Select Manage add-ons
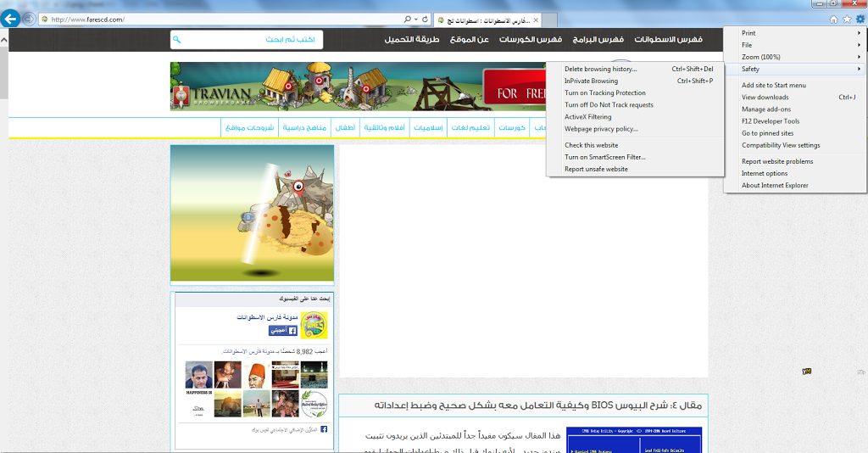The width and height of the screenshot is (868, 453). pos(794,109)
